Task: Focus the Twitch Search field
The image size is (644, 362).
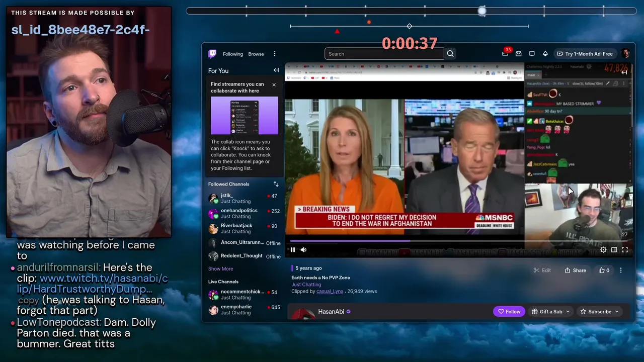Action: click(384, 54)
